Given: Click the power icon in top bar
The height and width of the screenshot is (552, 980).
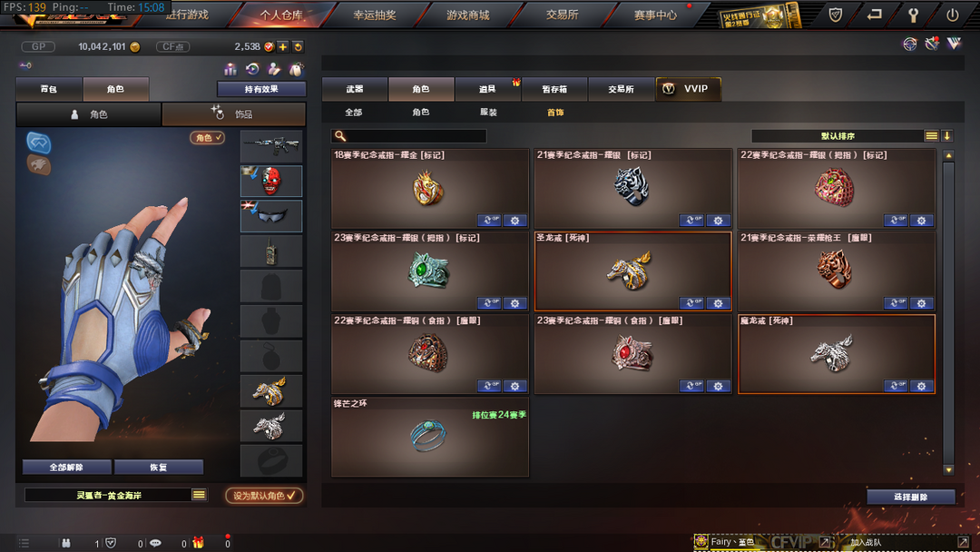Looking at the screenshot, I should tap(952, 15).
